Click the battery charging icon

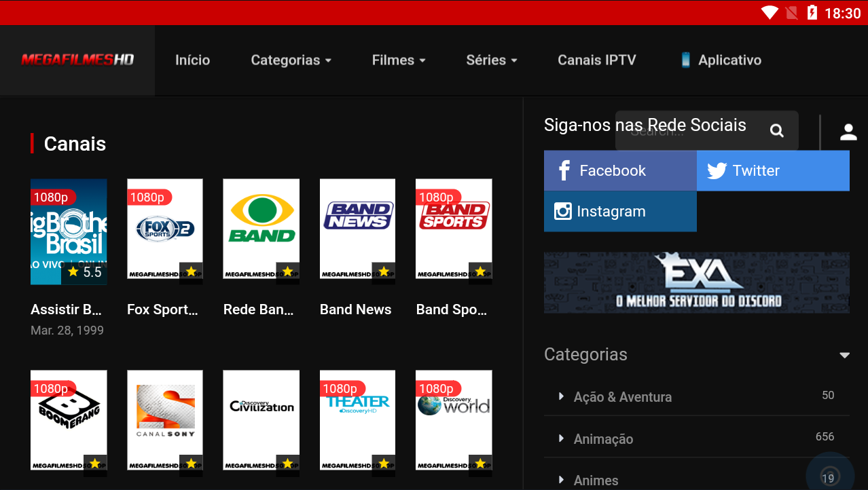point(812,12)
